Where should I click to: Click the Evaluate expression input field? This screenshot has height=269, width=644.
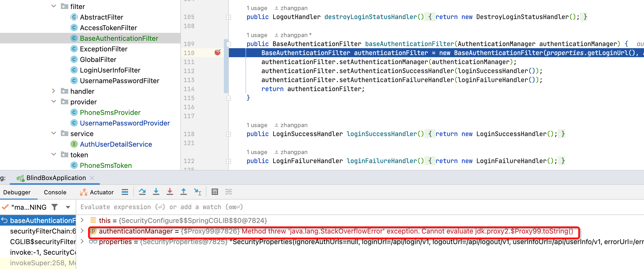click(185, 207)
